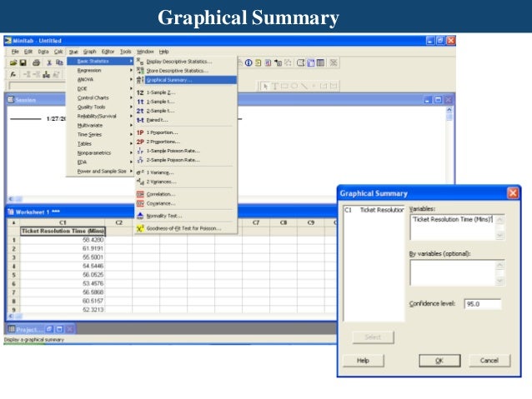This screenshot has width=532, height=399.
Task: Click the Covariance menu icon
Action: pos(140,203)
